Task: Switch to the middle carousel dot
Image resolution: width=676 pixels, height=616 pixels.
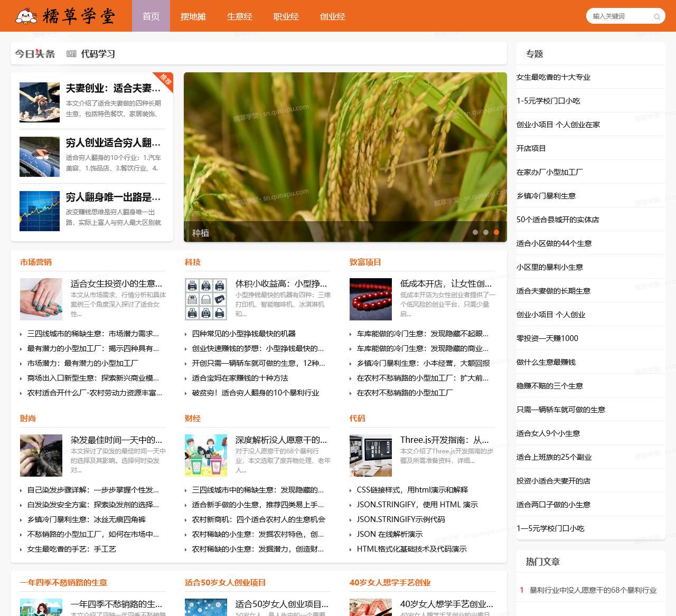Action: (486, 232)
